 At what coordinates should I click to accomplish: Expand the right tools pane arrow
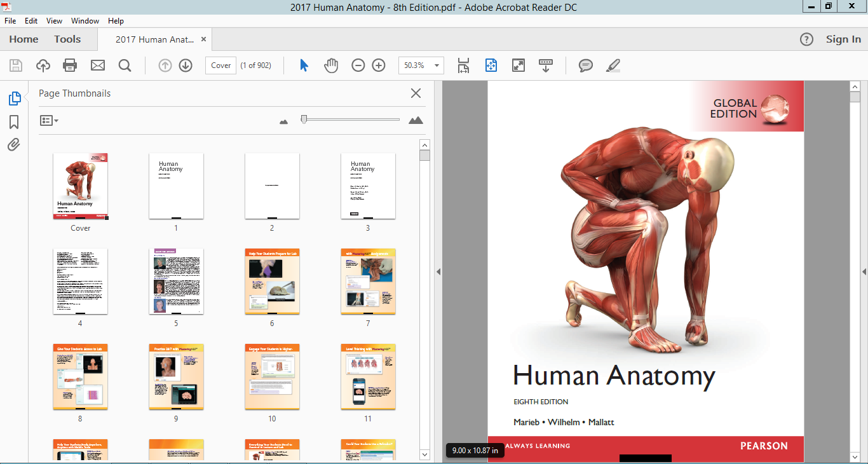point(864,272)
